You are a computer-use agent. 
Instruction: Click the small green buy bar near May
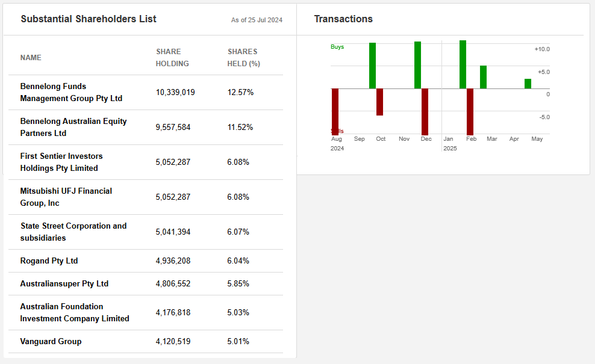coord(528,84)
